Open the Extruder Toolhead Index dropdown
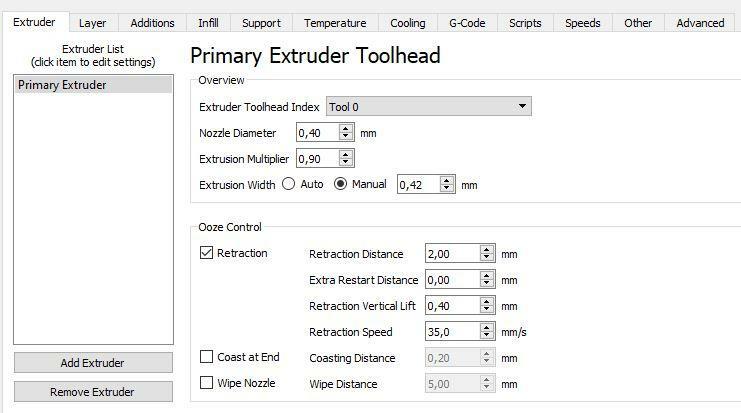Viewport: 741px width, 413px height. (x=428, y=107)
